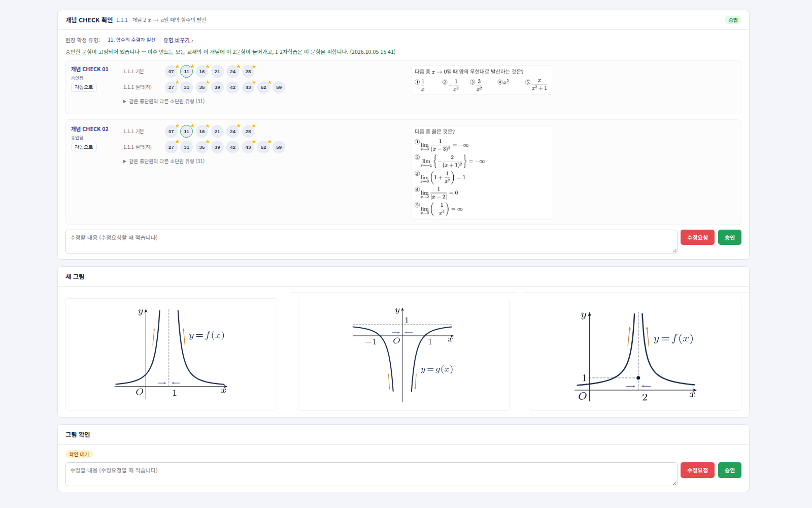Open the graph thumbnail with point at x=2
This screenshot has height=508, width=812.
(x=635, y=355)
